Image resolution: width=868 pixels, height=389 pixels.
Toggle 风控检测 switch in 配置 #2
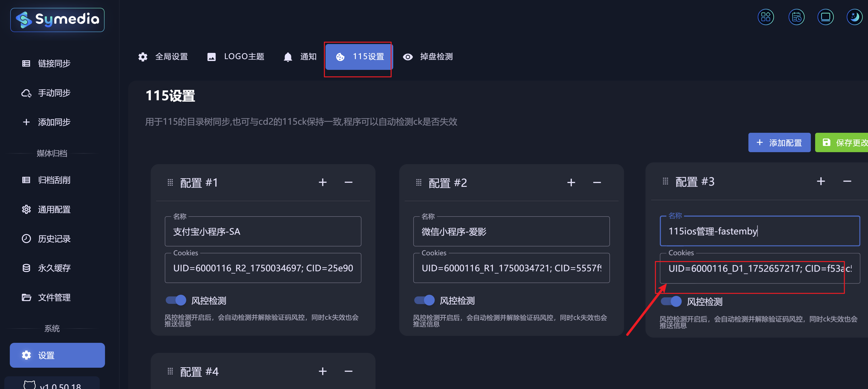click(424, 300)
